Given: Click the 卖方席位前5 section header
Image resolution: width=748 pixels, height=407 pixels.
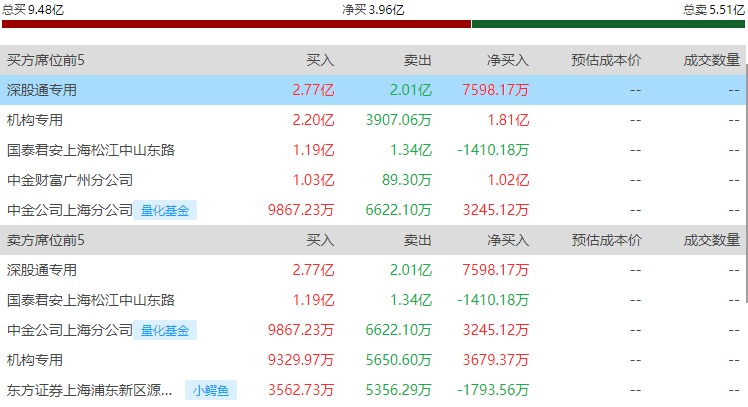Looking at the screenshot, I should tap(46, 240).
